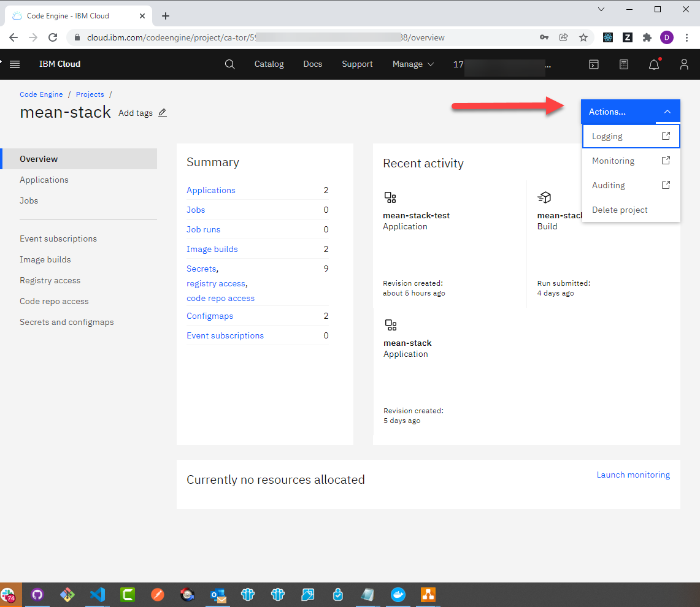Open the user profile avatar icon
This screenshot has height=607, width=700.
pos(684,64)
